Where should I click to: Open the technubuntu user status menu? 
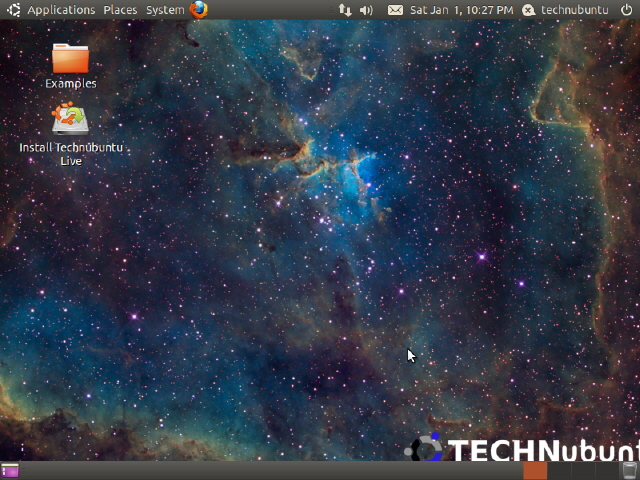[x=565, y=10]
